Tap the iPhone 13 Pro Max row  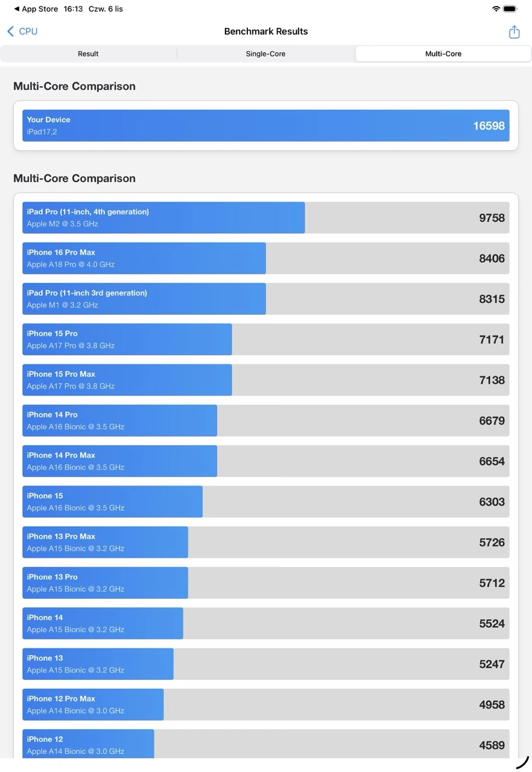[x=265, y=542]
